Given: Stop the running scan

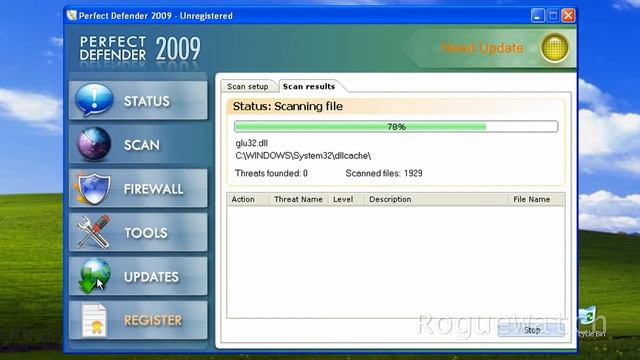Looking at the screenshot, I should [x=531, y=330].
